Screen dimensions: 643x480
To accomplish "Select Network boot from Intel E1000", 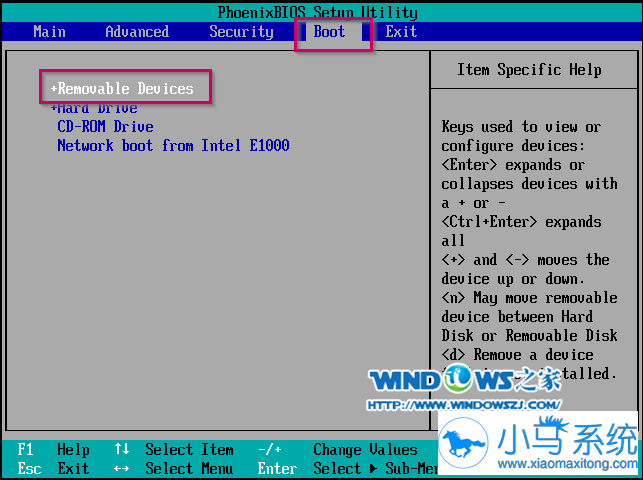I will point(173,145).
